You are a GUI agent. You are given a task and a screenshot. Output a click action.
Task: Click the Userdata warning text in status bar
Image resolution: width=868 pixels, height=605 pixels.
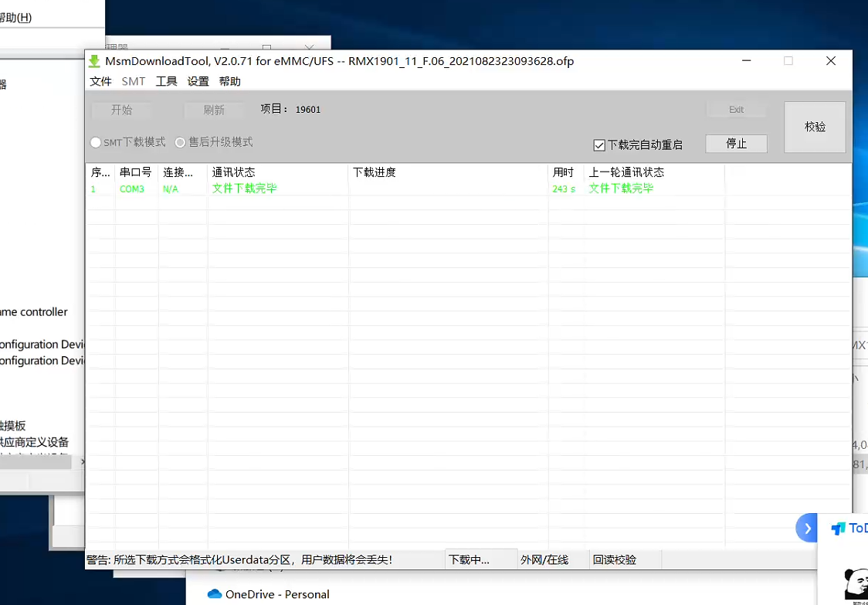(x=239, y=560)
